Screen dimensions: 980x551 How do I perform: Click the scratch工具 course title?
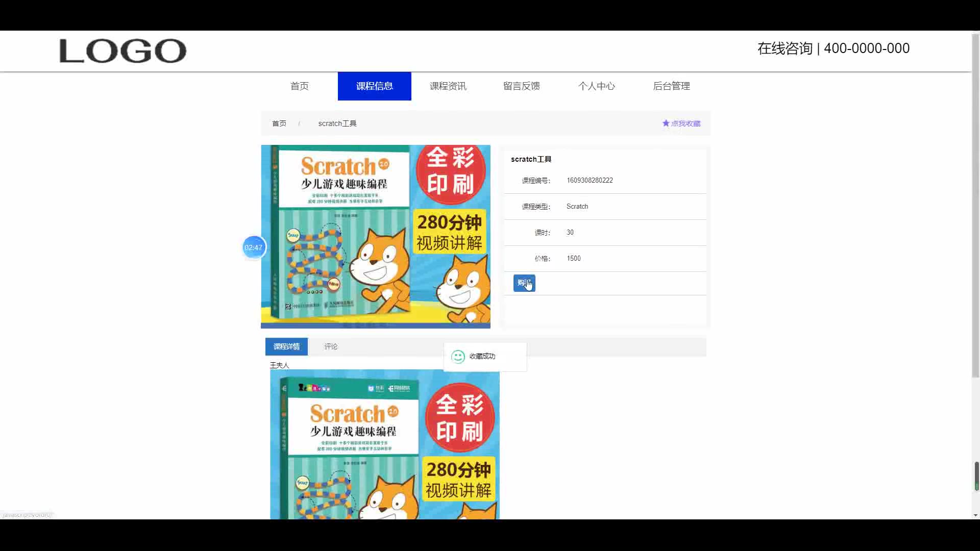tap(531, 159)
